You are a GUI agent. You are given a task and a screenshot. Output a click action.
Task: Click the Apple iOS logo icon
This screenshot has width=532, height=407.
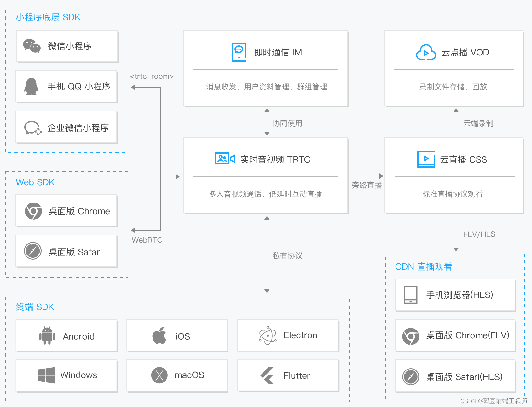(x=159, y=335)
